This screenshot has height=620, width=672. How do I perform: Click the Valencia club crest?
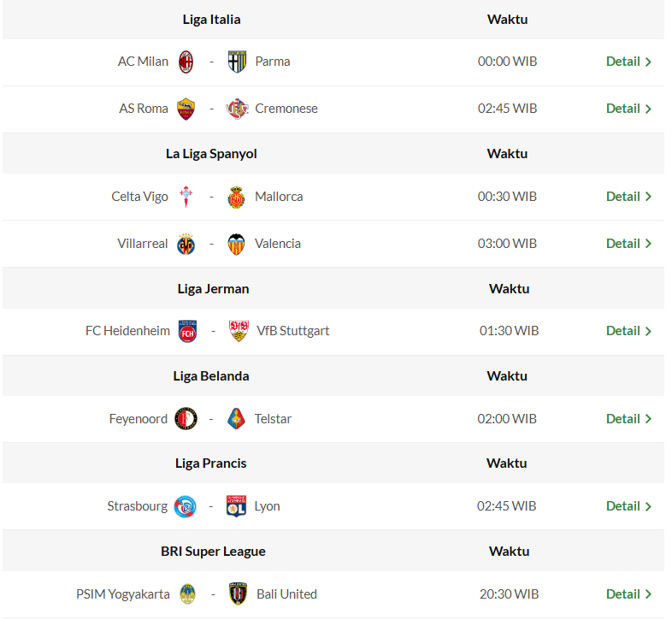tap(237, 244)
